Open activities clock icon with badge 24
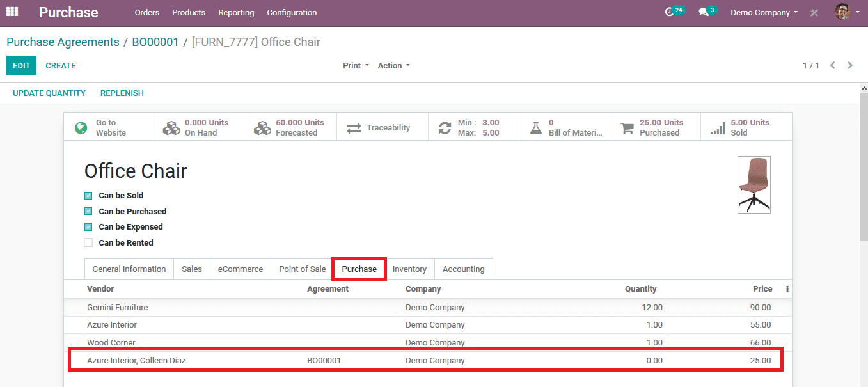 674,12
